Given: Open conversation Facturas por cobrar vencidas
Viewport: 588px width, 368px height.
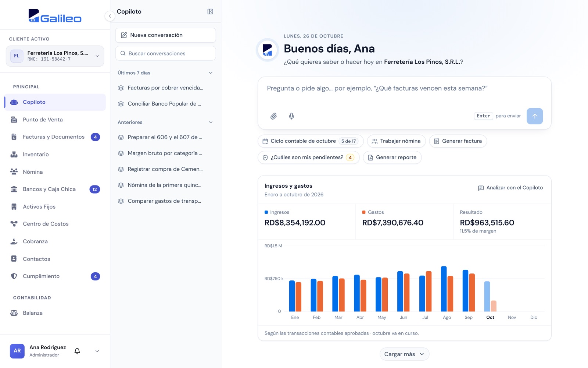Looking at the screenshot, I should [x=165, y=88].
